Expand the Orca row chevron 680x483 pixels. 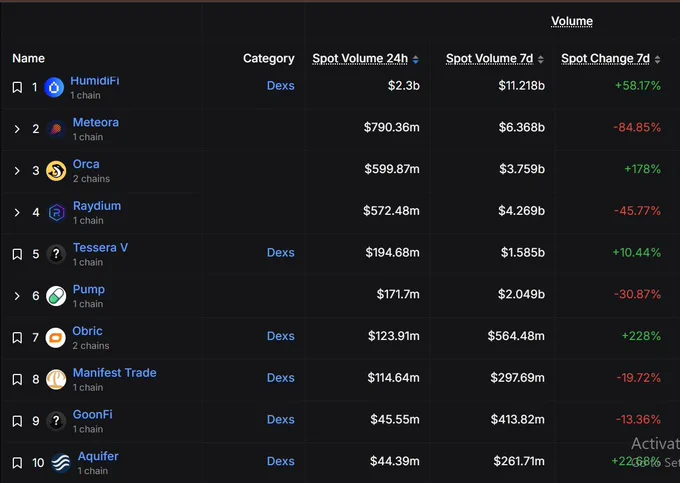tap(17, 171)
